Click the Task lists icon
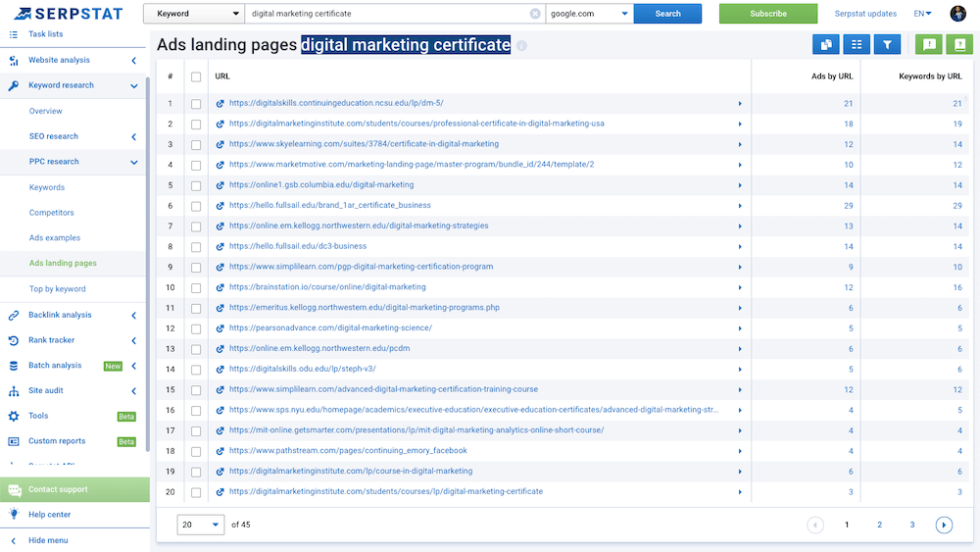This screenshot has width=980, height=552. tap(14, 34)
